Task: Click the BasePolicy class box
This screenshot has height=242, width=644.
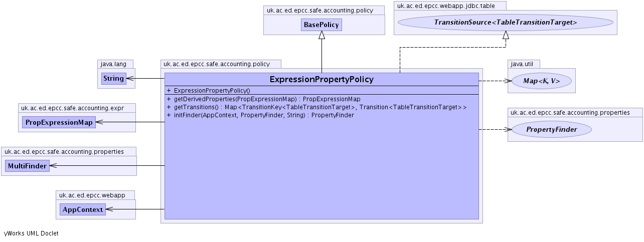Action: (321, 25)
